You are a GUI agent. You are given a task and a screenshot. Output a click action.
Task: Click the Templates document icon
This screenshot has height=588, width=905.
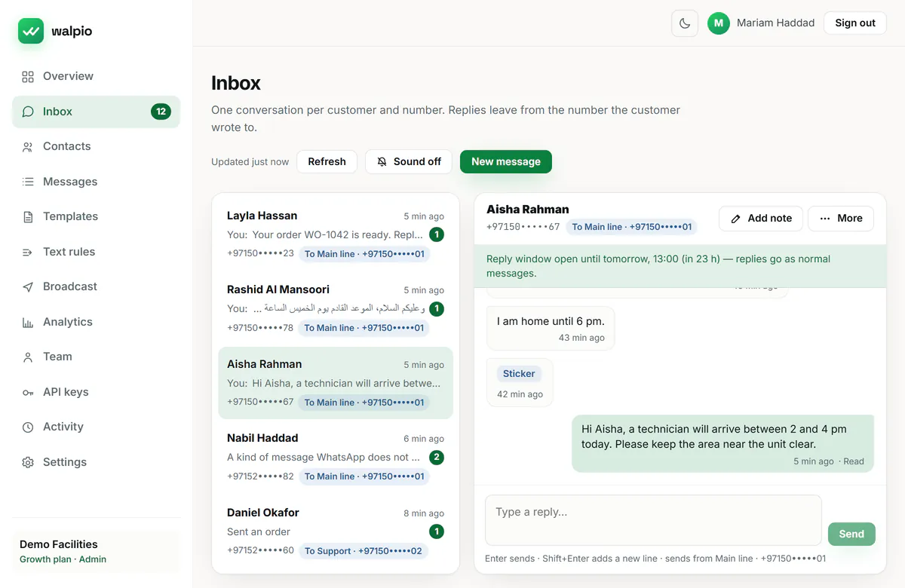pos(28,217)
